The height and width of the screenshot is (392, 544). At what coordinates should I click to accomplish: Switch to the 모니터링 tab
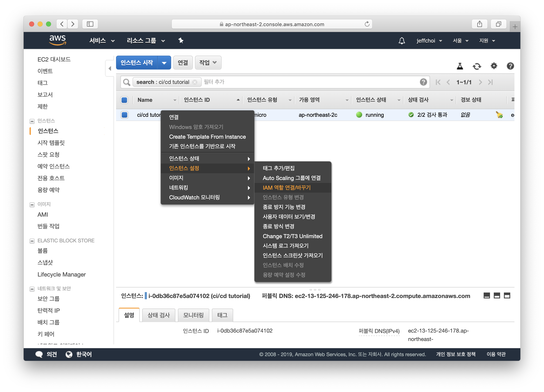coord(193,315)
